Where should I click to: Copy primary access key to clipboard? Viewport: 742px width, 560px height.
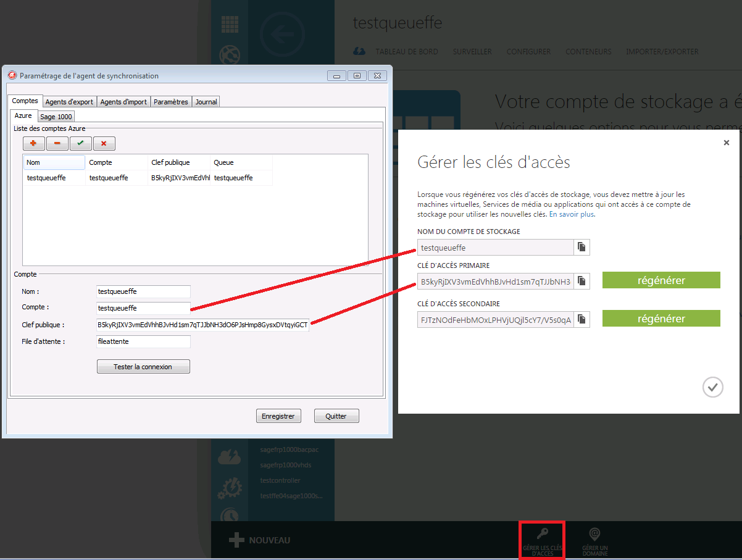(582, 281)
